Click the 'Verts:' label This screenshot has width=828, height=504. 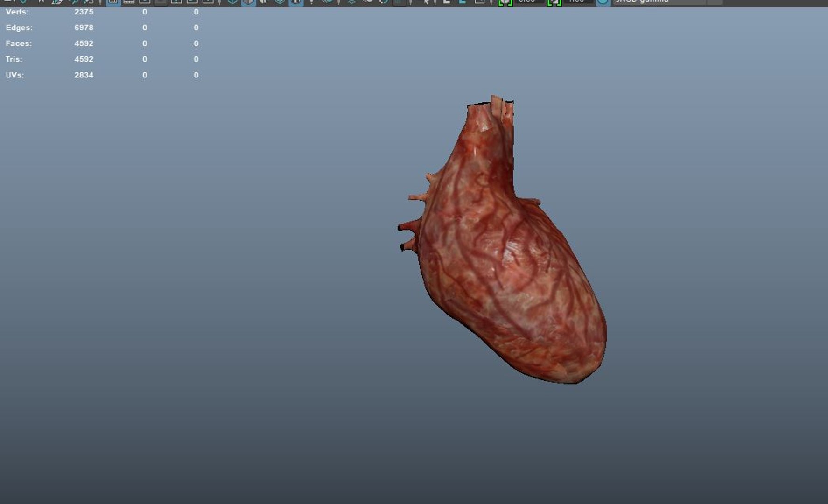[17, 12]
